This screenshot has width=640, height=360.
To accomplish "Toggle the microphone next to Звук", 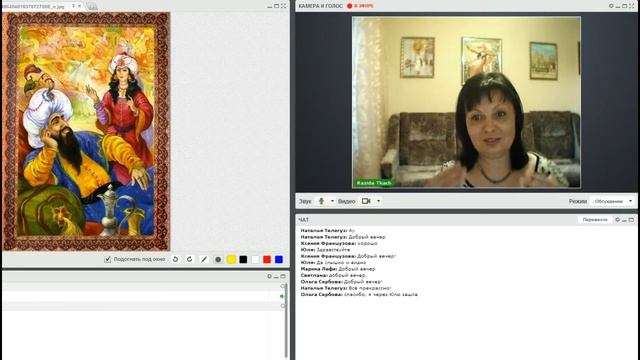I will 322,201.
